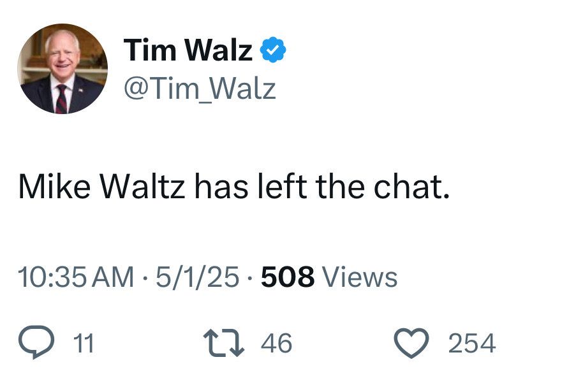Click the striped tie in the profile photo
This screenshot has height=392, width=576.
point(62,99)
